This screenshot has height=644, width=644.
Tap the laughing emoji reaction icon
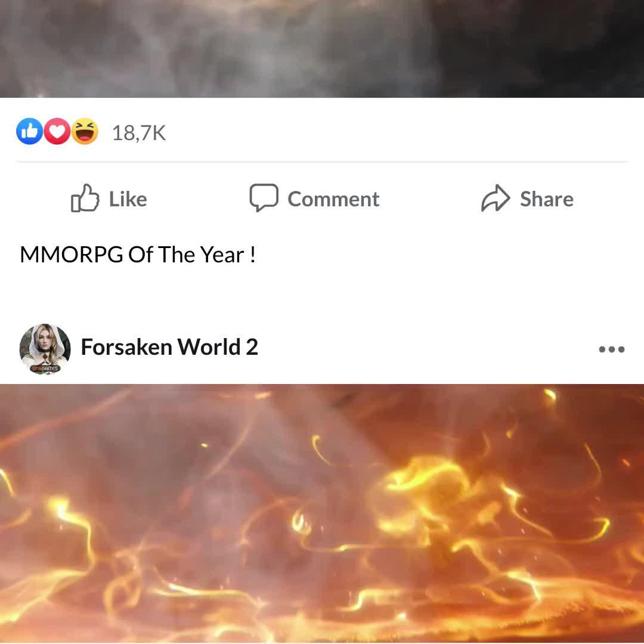[85, 131]
